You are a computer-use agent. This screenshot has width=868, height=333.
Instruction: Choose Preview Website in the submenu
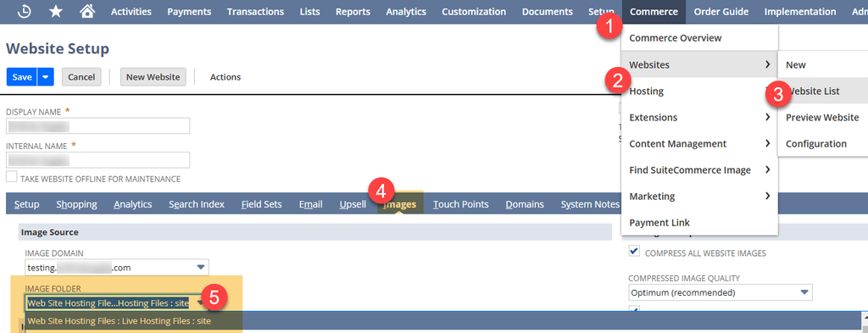(822, 117)
